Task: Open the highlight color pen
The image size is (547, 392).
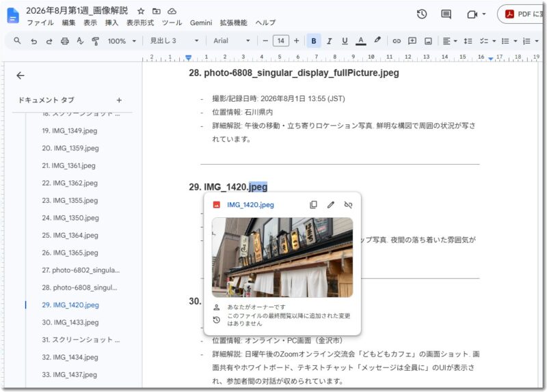Action: tap(377, 40)
